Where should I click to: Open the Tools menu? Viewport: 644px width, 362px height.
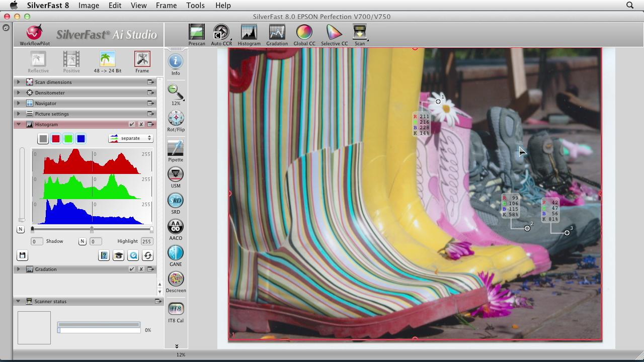point(195,6)
